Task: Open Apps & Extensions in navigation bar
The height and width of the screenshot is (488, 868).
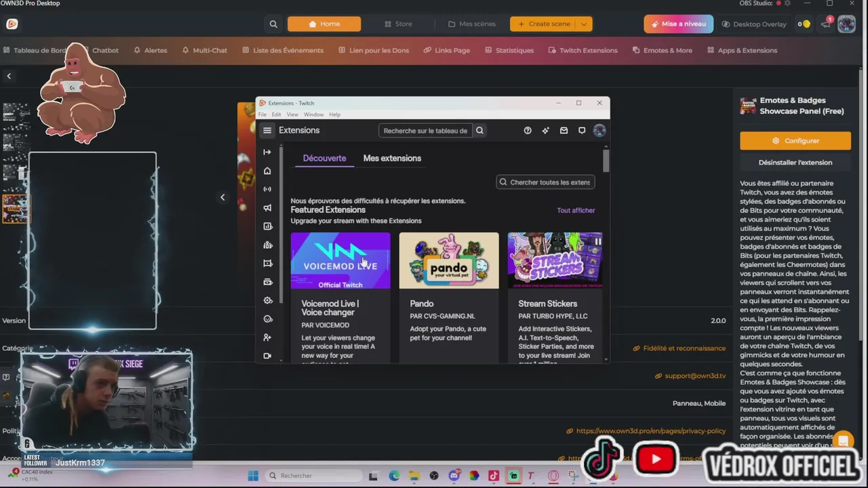Action: click(x=742, y=50)
